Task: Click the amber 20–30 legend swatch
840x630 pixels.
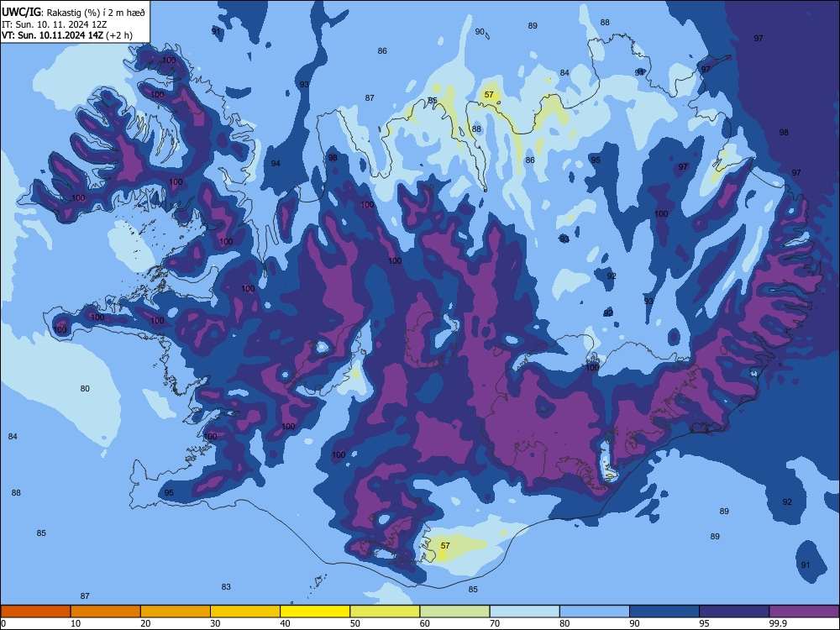Action: click(x=176, y=612)
